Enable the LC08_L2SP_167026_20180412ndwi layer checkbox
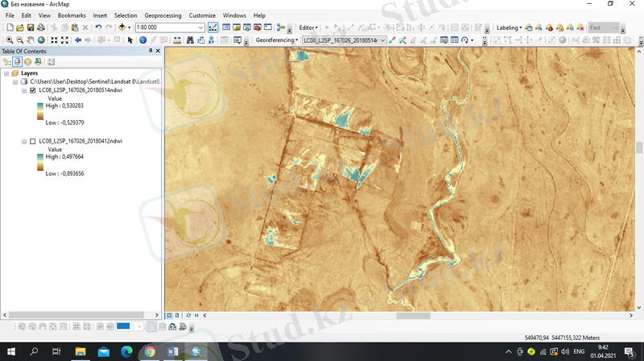This screenshot has width=644, height=361. [x=32, y=141]
